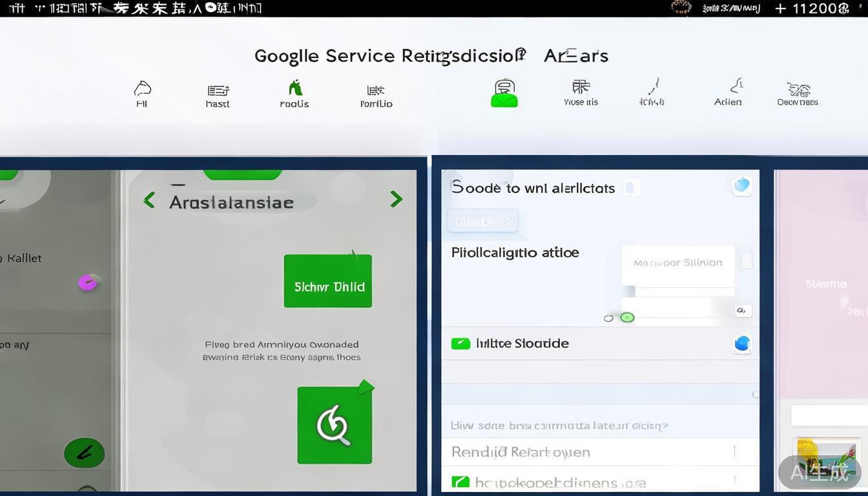Click the 'Adien' icon in navigation row
Viewport: 868px width, 496px height.
click(x=728, y=92)
